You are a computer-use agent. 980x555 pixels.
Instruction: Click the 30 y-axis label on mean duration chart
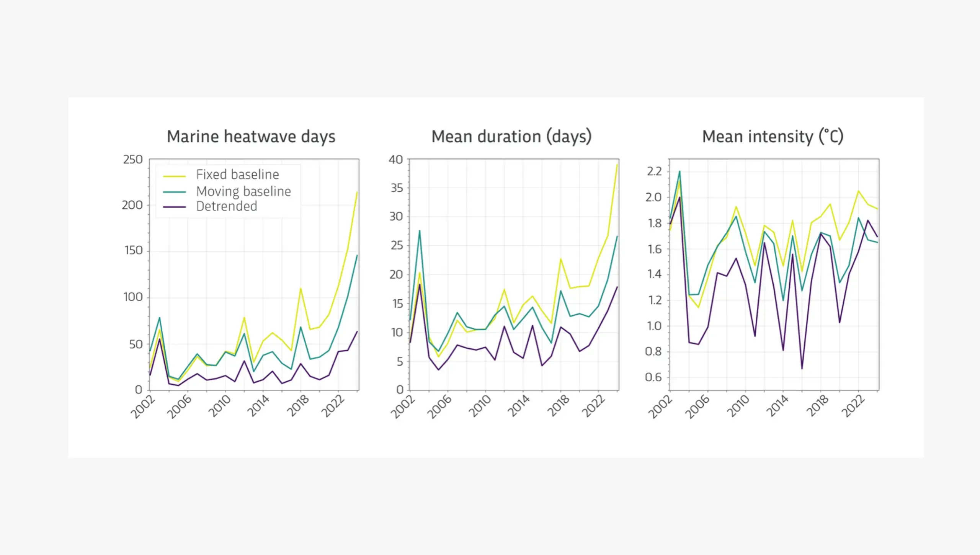[x=396, y=217]
